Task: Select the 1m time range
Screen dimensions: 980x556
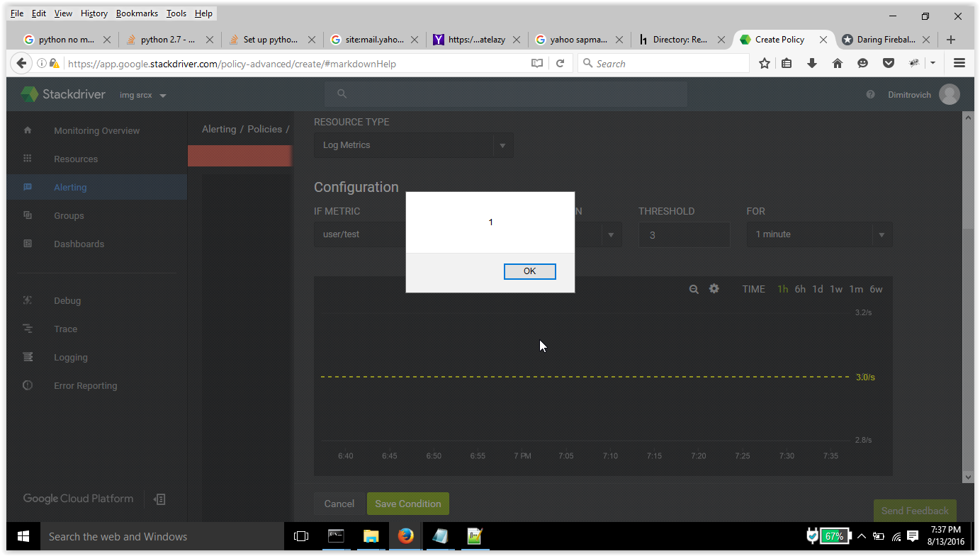Action: point(856,289)
